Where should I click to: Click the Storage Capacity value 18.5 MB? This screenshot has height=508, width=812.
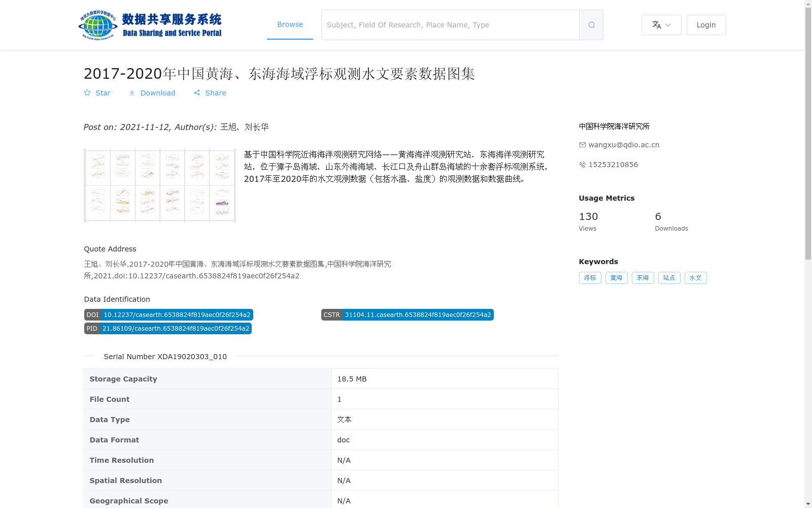pos(352,379)
